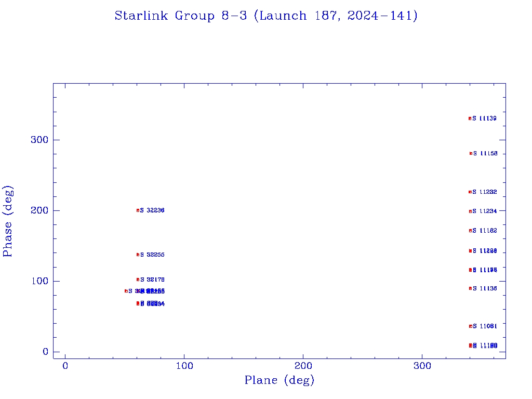
Task: Click the S 32178 satellite label
Action: [x=152, y=280]
